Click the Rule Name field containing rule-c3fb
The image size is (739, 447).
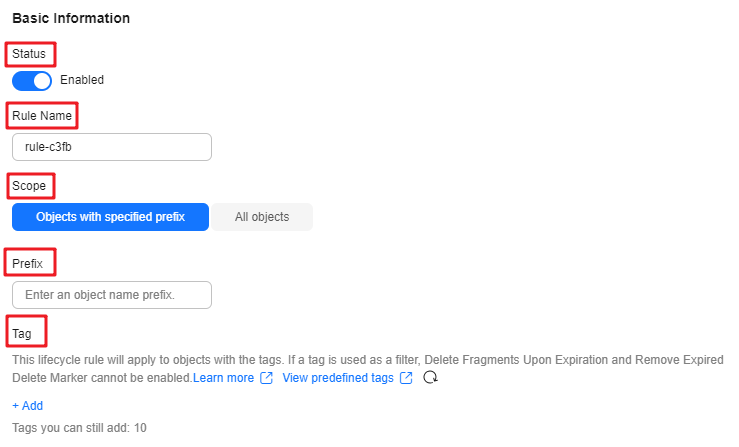tap(112, 147)
